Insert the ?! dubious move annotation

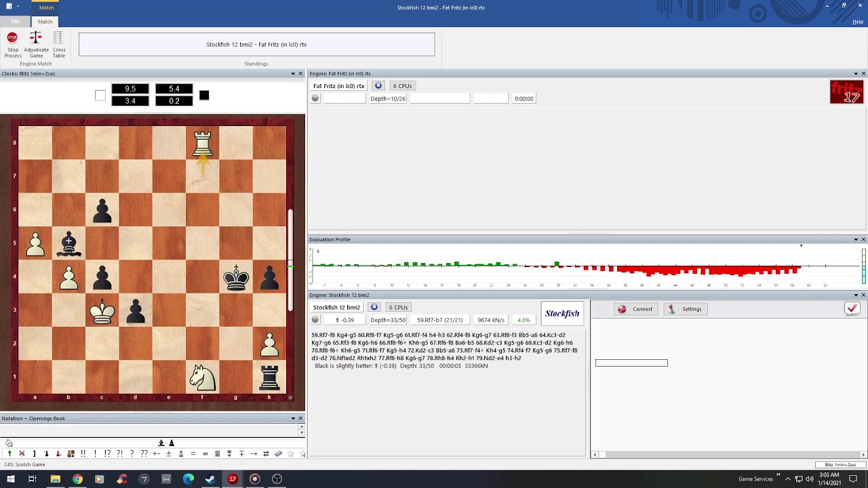tap(119, 453)
